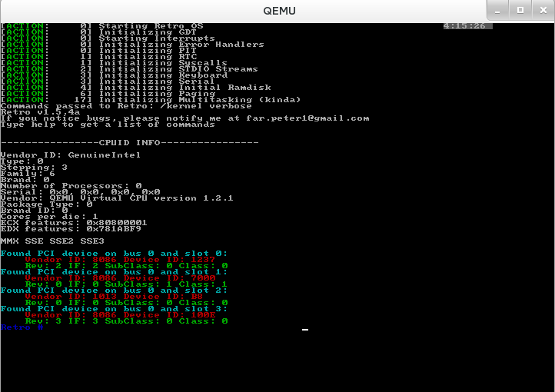Click the 'Starting Retro OS' boot line
555x392 pixels.
[102, 26]
